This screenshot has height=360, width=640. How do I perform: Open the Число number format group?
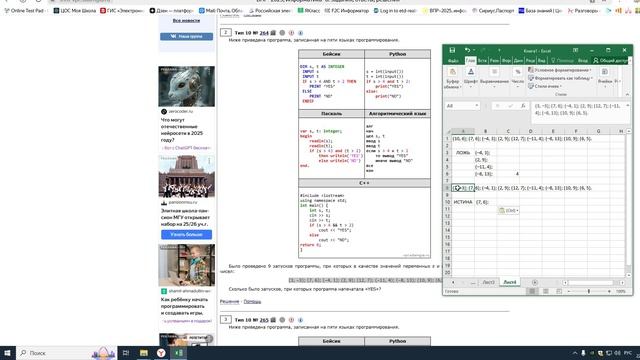pos(518,77)
